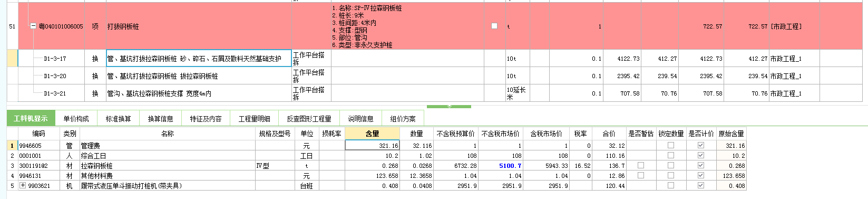Image resolution: width=868 pixels, height=199 pixels.
Task: Click the 拉森钢板桩 name cell
Action: [167, 166]
